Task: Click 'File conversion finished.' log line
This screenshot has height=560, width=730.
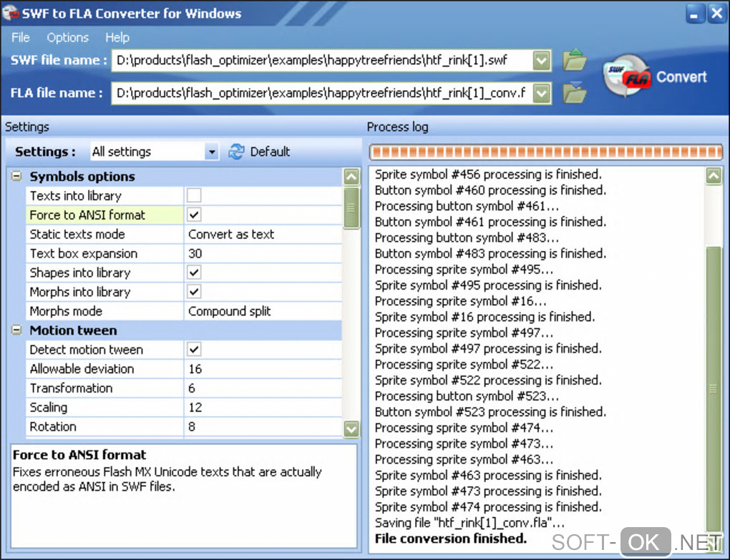Action: click(451, 539)
